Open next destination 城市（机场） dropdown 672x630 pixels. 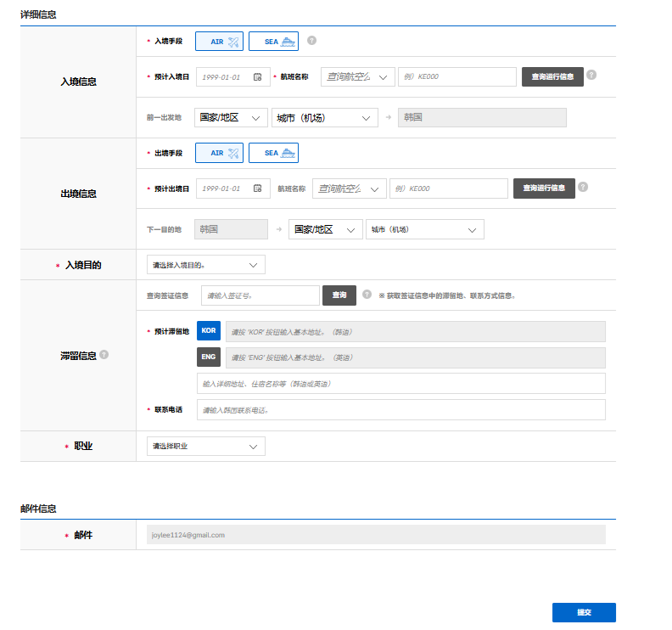pyautogui.click(x=424, y=230)
